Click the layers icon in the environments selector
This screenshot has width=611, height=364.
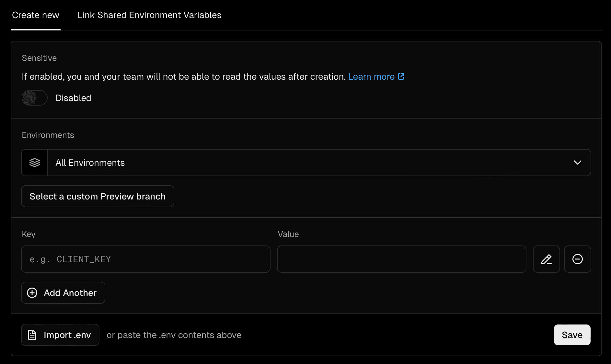34,163
